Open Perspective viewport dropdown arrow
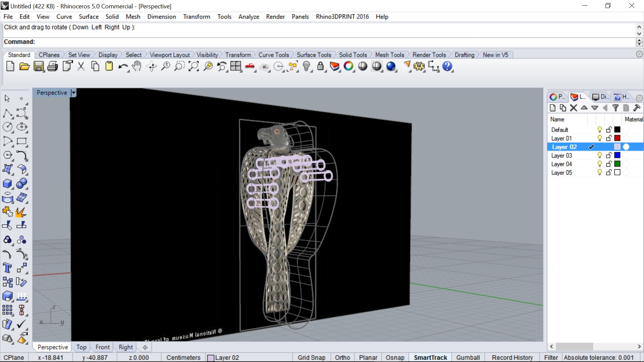This screenshot has width=644, height=362. 74,93
